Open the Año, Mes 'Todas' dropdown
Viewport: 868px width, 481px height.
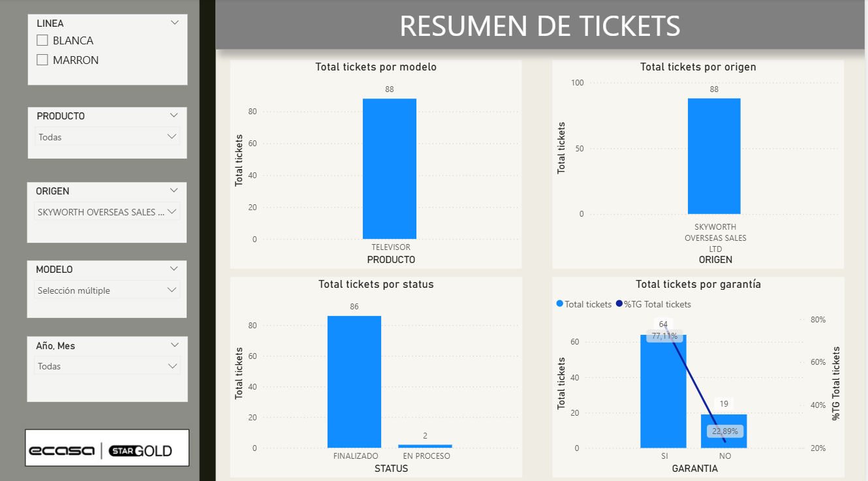107,366
